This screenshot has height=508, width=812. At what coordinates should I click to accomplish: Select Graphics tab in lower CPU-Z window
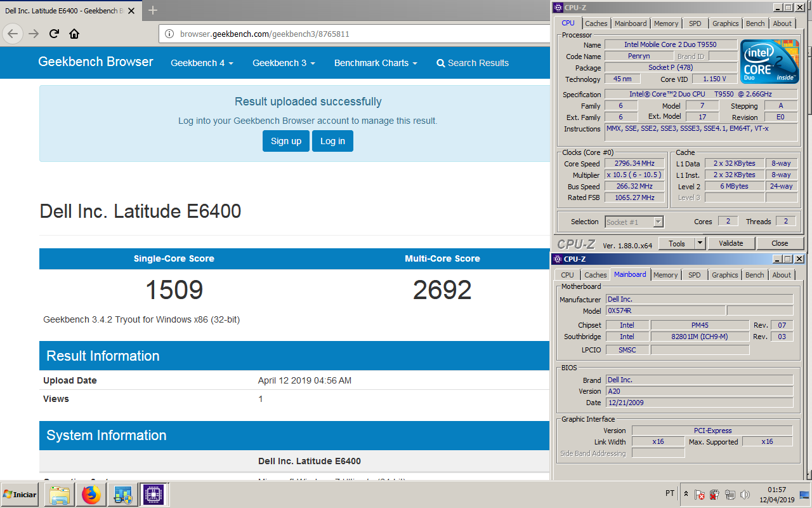tap(724, 275)
